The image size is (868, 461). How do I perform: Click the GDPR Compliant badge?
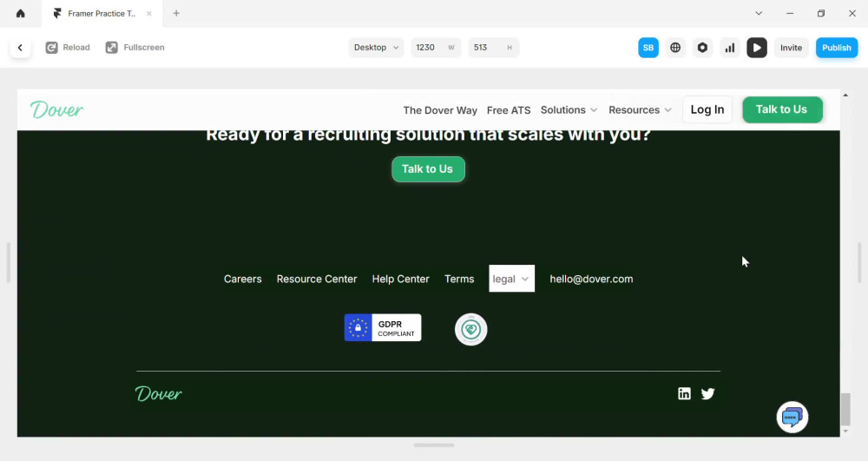[x=383, y=327]
